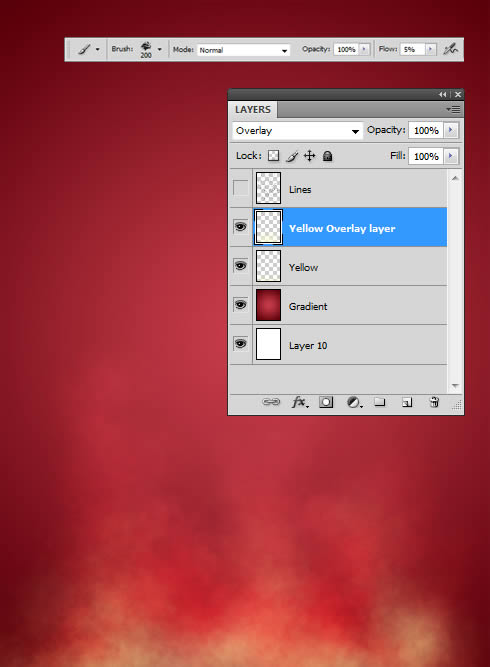
Task: Hide the Yellow Overlay layer
Action: pyautogui.click(x=240, y=227)
